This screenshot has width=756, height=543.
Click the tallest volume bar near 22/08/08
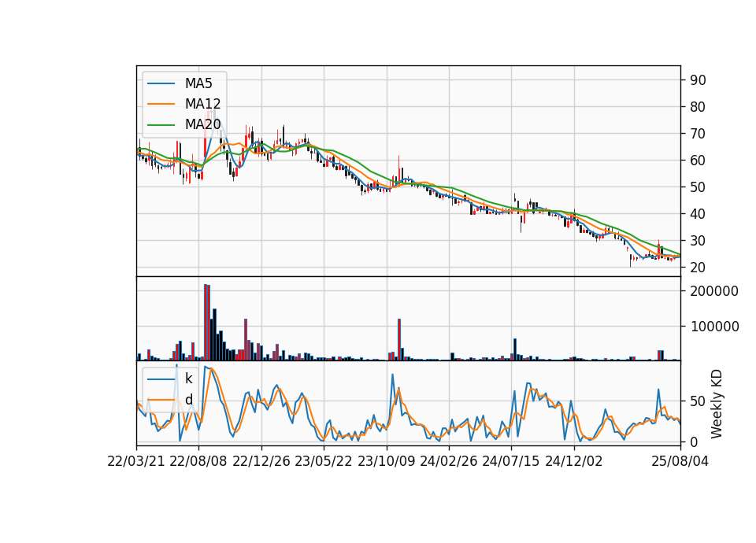pyautogui.click(x=206, y=323)
